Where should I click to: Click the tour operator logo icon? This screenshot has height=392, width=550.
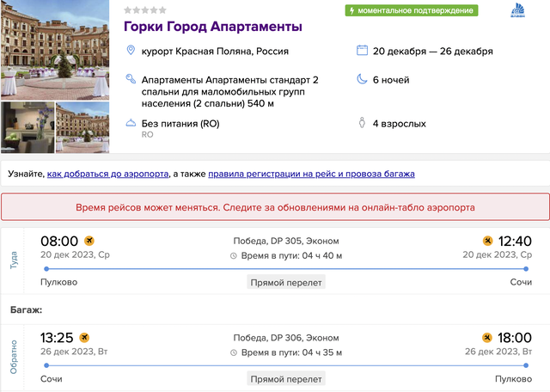(517, 10)
